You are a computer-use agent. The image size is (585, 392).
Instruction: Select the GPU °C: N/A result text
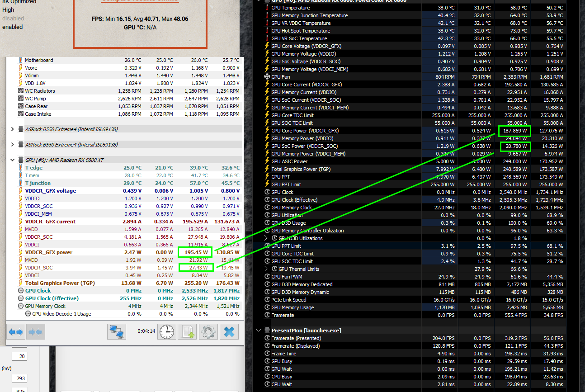[140, 27]
